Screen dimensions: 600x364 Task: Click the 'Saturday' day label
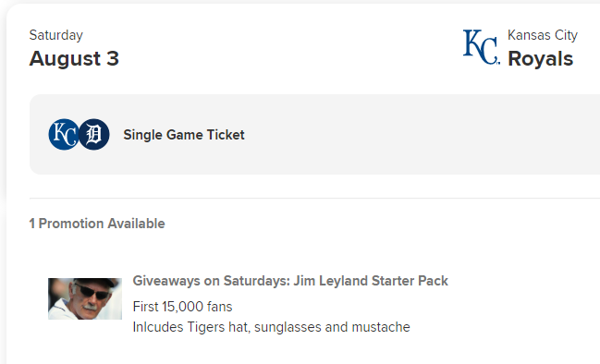[x=56, y=35]
